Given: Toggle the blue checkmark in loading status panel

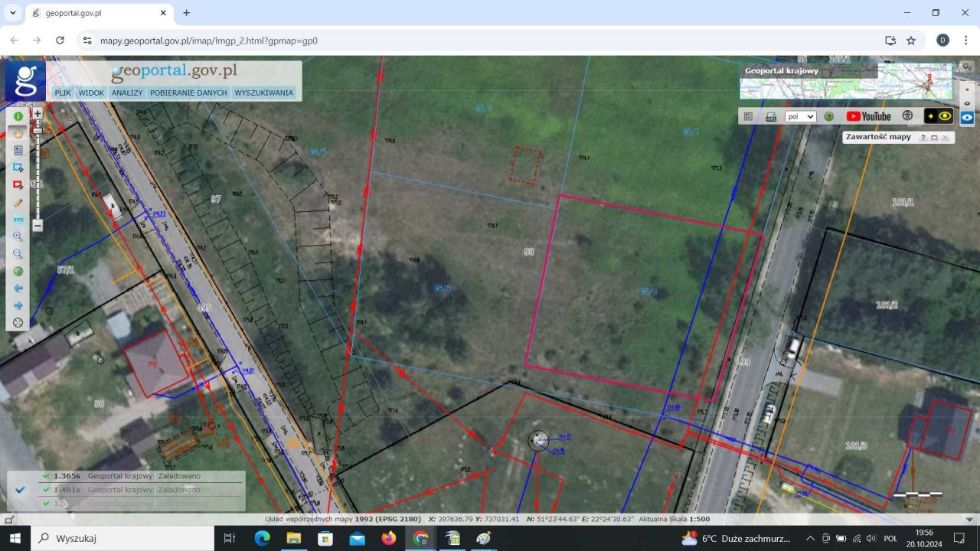Looking at the screenshot, I should pos(21,490).
